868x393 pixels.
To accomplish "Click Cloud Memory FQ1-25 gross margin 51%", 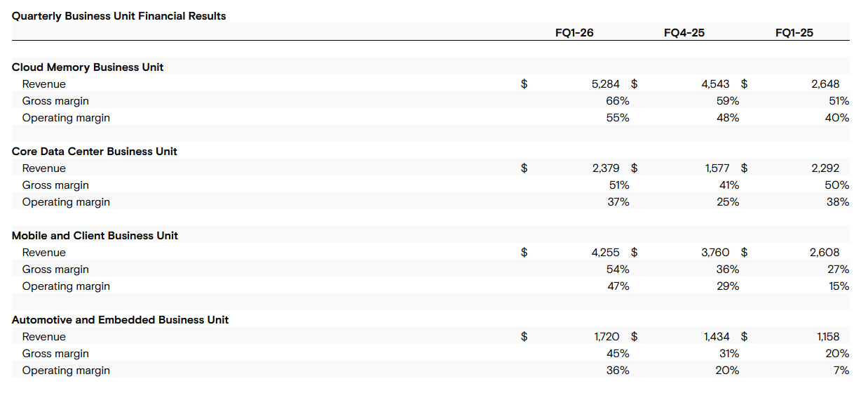I will (838, 101).
